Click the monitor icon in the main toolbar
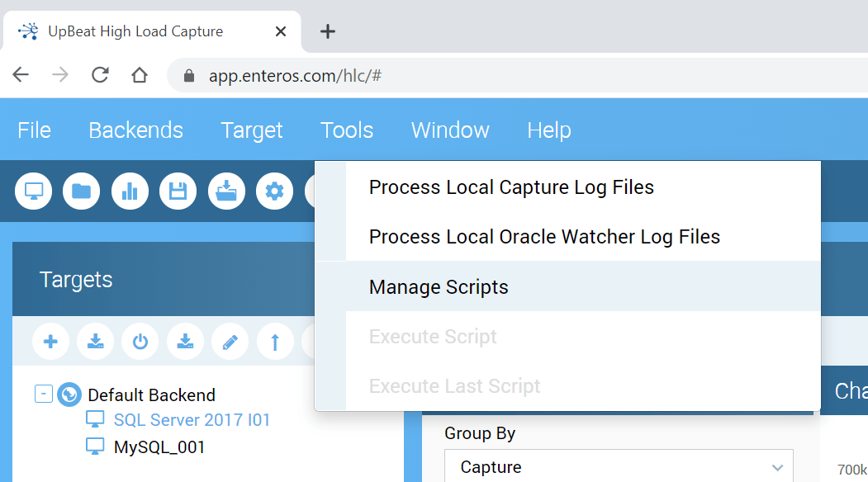The height and width of the screenshot is (482, 868). coord(34,191)
